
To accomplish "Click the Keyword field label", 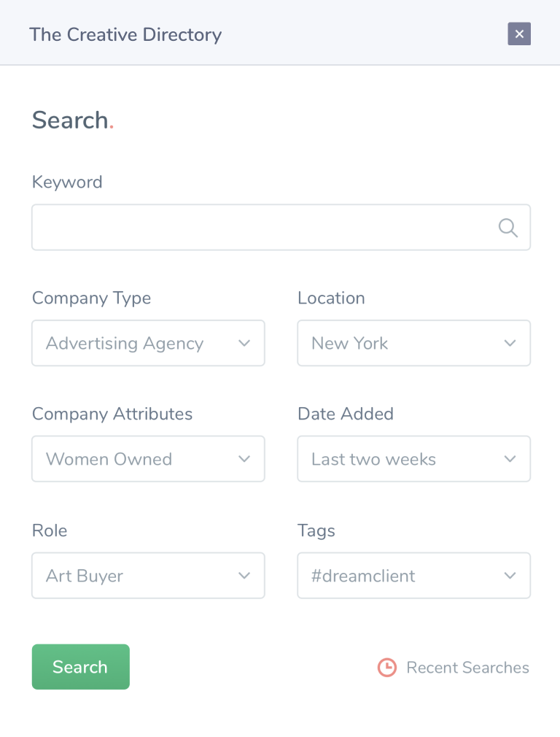I will (x=67, y=182).
